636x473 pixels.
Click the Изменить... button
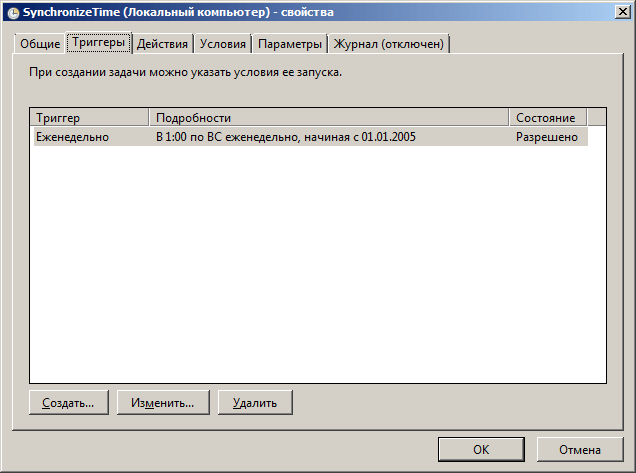click(163, 402)
